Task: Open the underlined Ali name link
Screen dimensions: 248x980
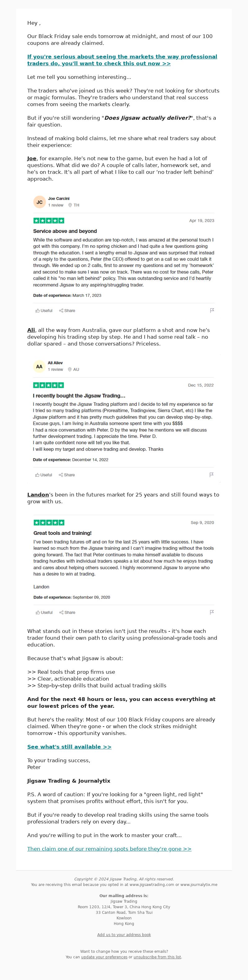Action: (31, 330)
